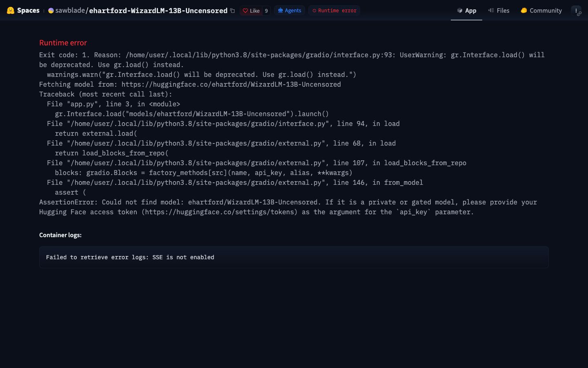Image resolution: width=588 pixels, height=368 pixels.
Task: Click the 'Hugging Face access token' line
Action: (256, 212)
